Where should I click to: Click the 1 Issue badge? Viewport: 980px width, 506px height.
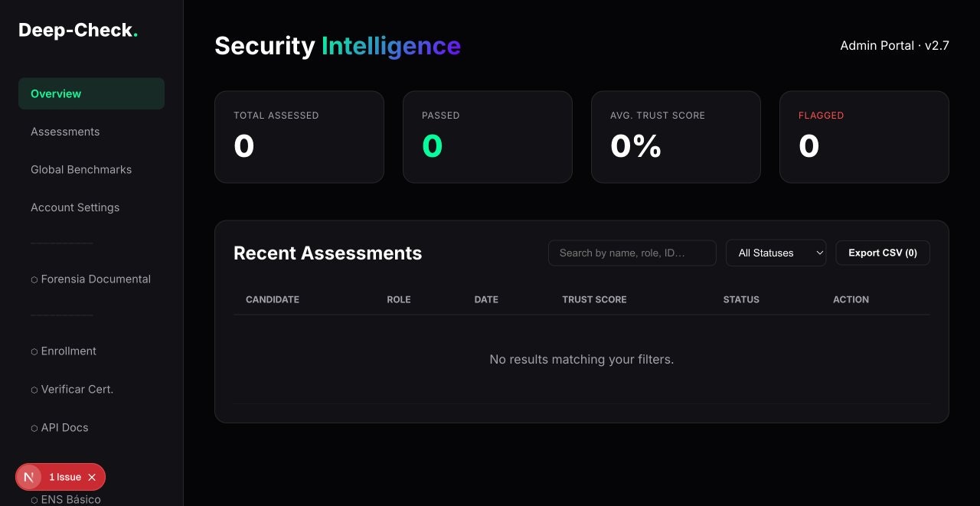click(x=64, y=477)
